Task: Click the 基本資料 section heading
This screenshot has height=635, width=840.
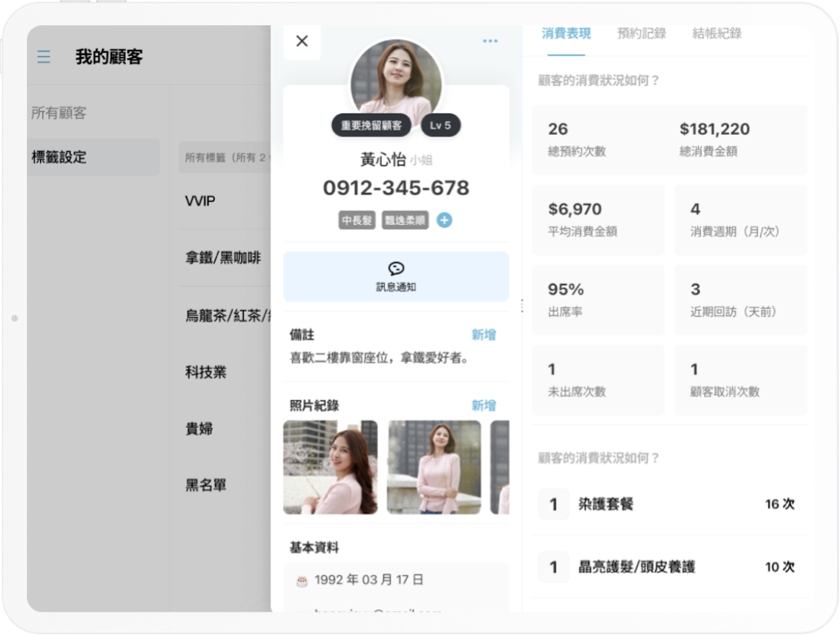Action: (x=314, y=547)
